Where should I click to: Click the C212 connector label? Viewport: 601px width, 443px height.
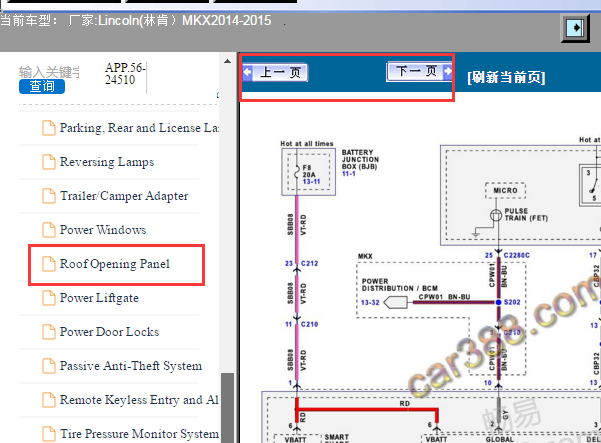point(309,263)
